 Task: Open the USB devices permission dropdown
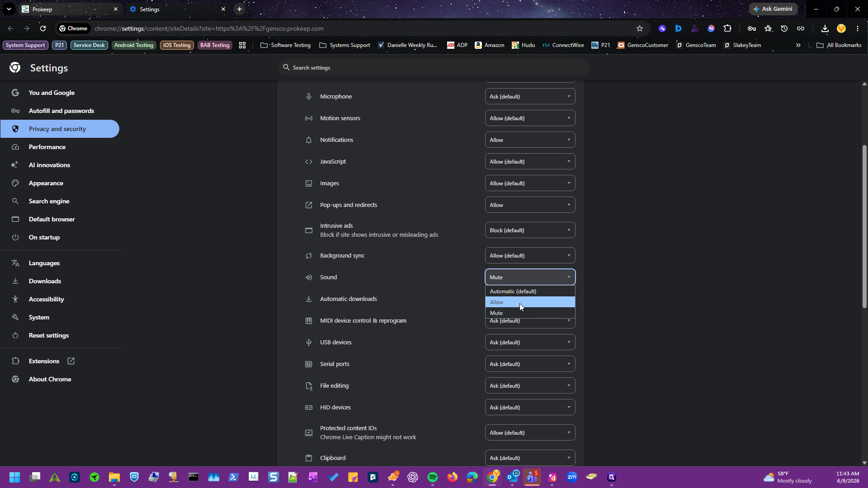[530, 343]
